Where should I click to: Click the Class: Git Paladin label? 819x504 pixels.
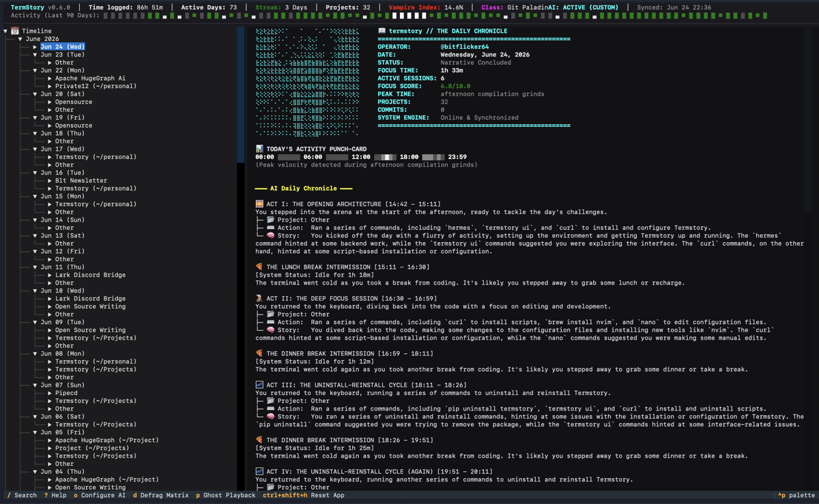pyautogui.click(x=514, y=8)
